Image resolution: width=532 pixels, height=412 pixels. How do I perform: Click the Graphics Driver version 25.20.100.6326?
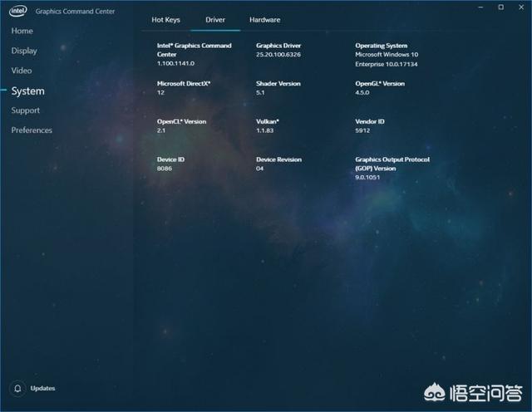point(278,55)
